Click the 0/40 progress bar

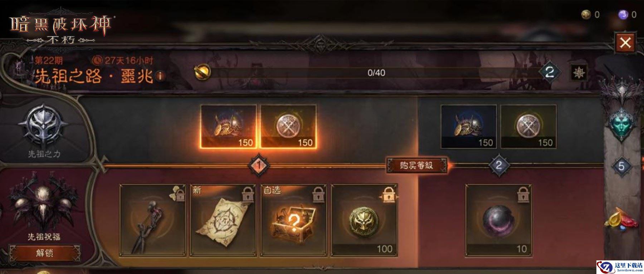[376, 73]
